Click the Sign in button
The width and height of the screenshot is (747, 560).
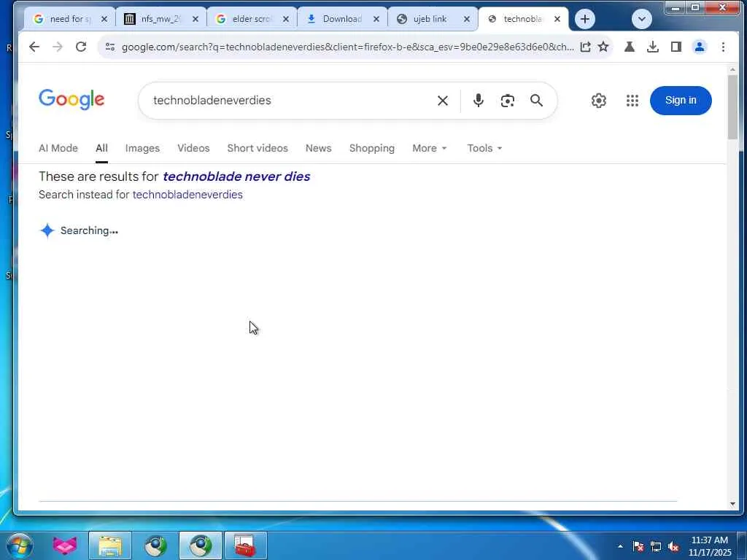click(x=681, y=101)
